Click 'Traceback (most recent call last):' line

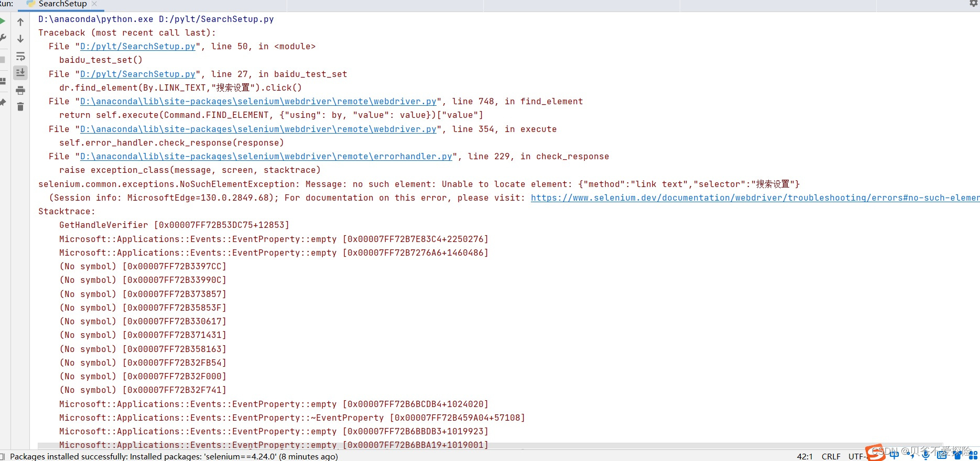(x=127, y=33)
